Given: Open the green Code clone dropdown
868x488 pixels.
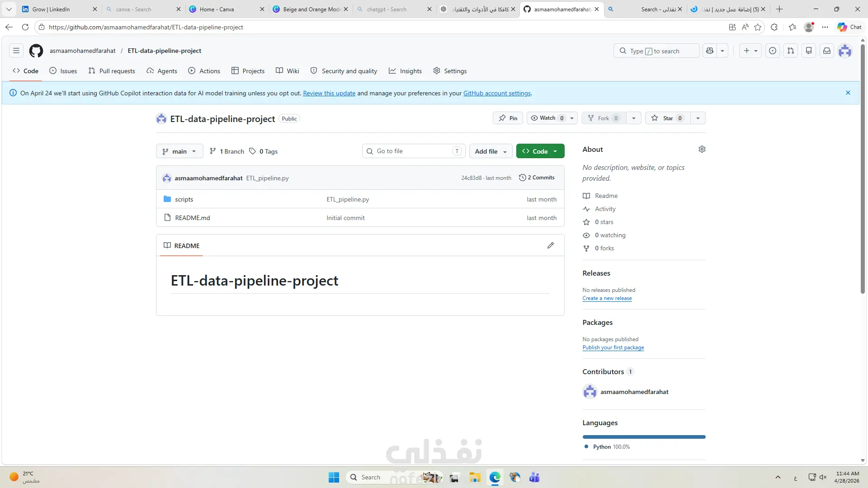Looking at the screenshot, I should click(540, 151).
